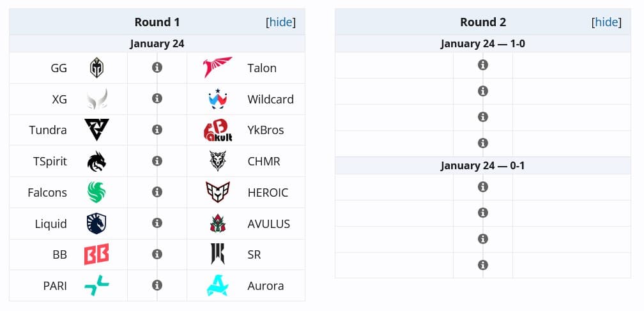Screen dimensions: 644x311
Task: Click the Team Liquid logo
Action: pyautogui.click(x=96, y=224)
